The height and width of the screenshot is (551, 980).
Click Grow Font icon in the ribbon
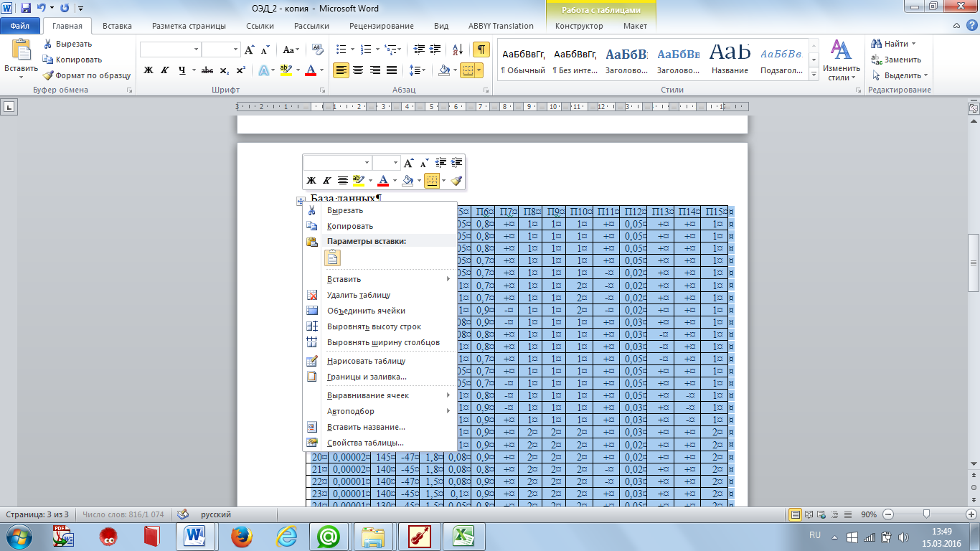click(x=249, y=50)
